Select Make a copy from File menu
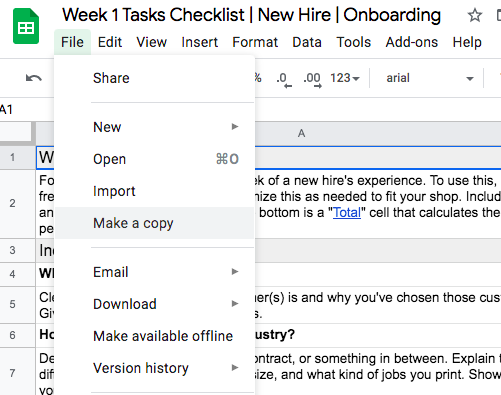Viewport: 501px width, 395px height. point(154,223)
